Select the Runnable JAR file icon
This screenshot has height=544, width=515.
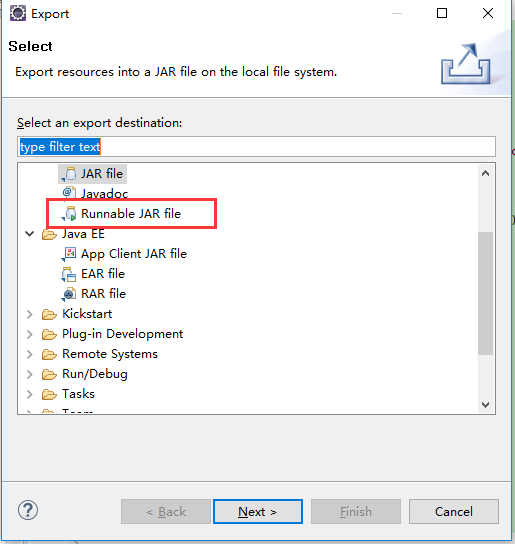pos(69,214)
